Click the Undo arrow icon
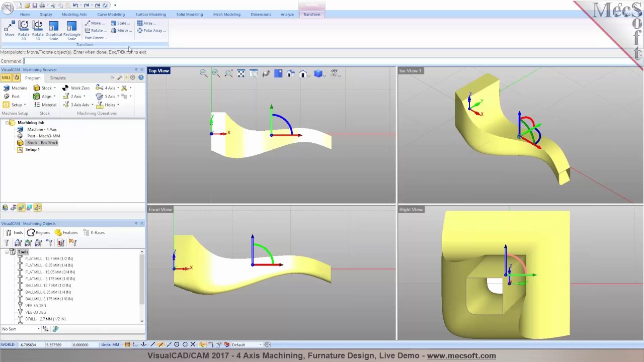This screenshot has width=644, height=362. pos(75,6)
